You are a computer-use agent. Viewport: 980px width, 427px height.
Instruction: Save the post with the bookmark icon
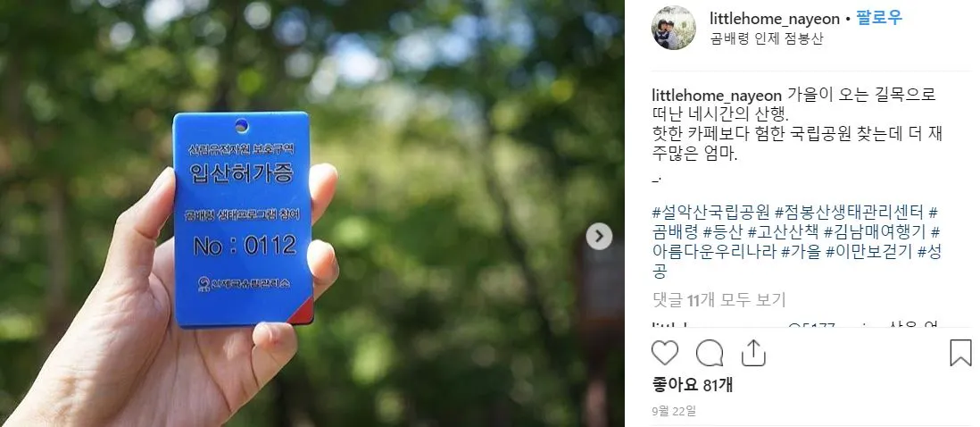tap(960, 353)
